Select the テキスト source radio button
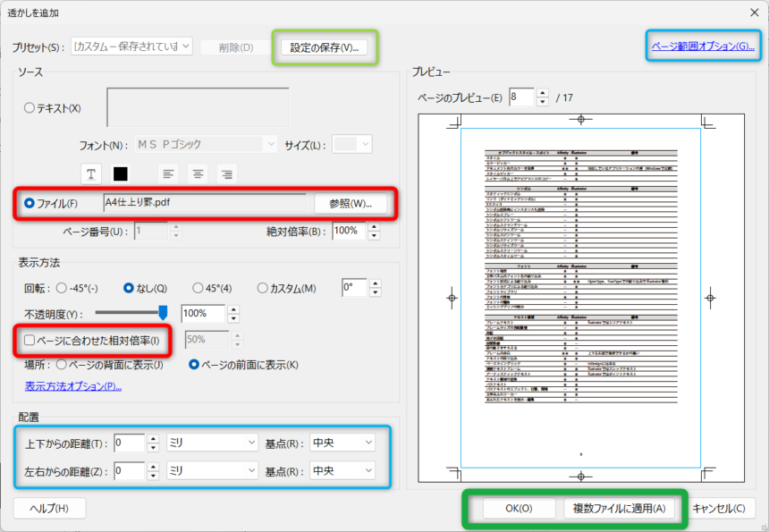This screenshot has width=769, height=532. pyautogui.click(x=30, y=107)
